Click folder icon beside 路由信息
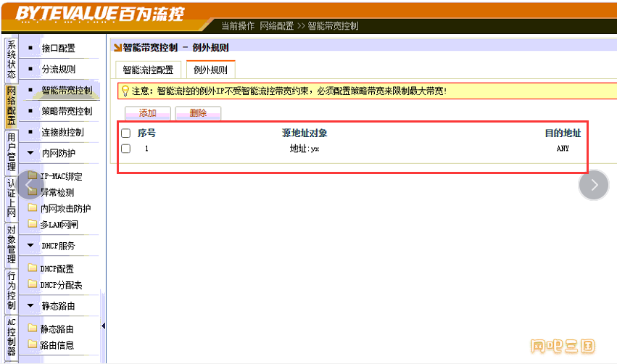Image resolution: width=617 pixels, height=364 pixels. (x=33, y=344)
